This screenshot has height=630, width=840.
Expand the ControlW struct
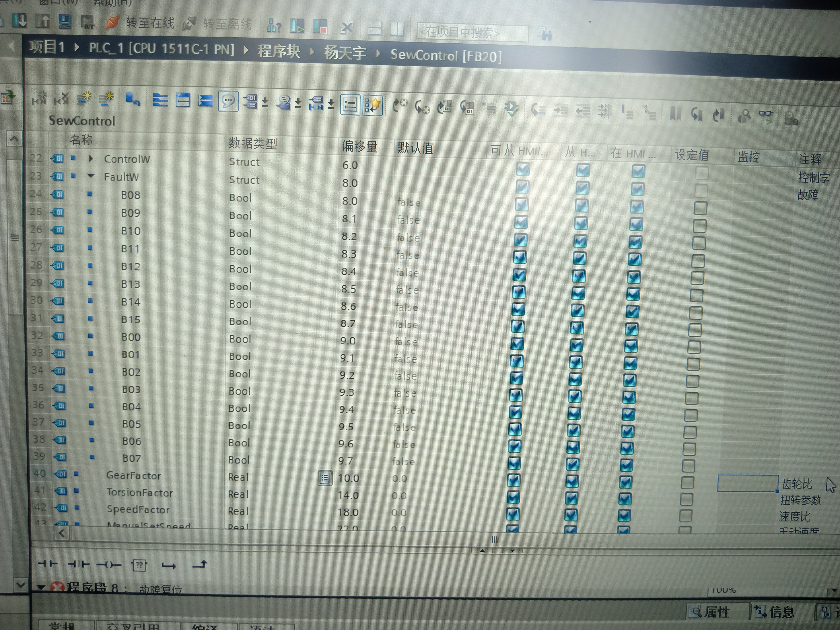pos(91,159)
